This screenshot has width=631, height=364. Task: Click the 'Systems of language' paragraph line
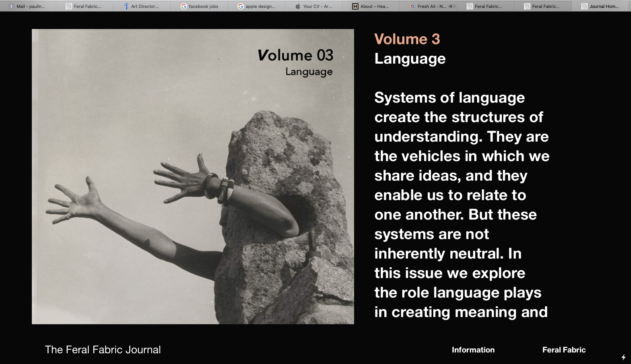(450, 98)
